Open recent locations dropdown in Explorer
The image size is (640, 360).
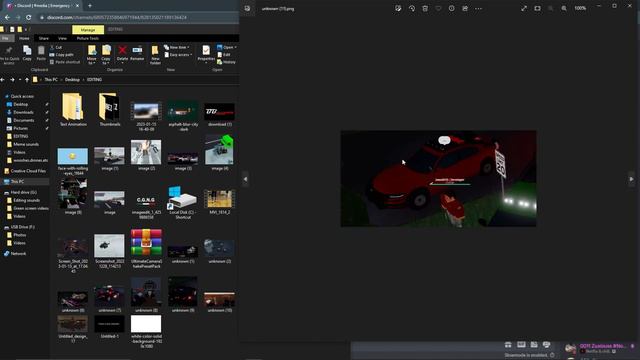click(20, 80)
